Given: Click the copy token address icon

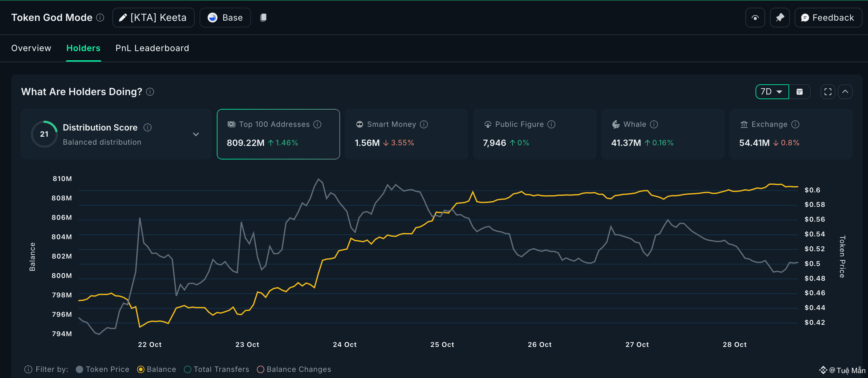Looking at the screenshot, I should point(263,18).
